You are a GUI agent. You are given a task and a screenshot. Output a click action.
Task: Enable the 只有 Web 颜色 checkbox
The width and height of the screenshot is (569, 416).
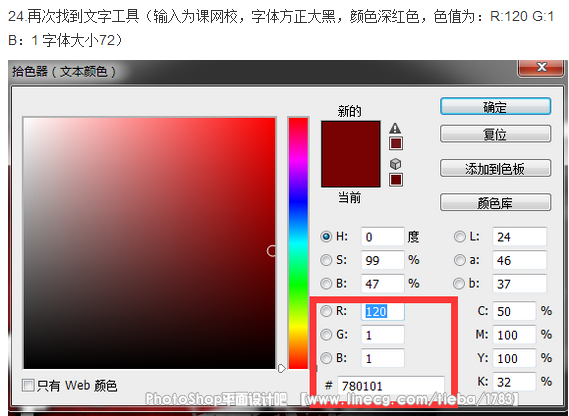click(x=28, y=385)
